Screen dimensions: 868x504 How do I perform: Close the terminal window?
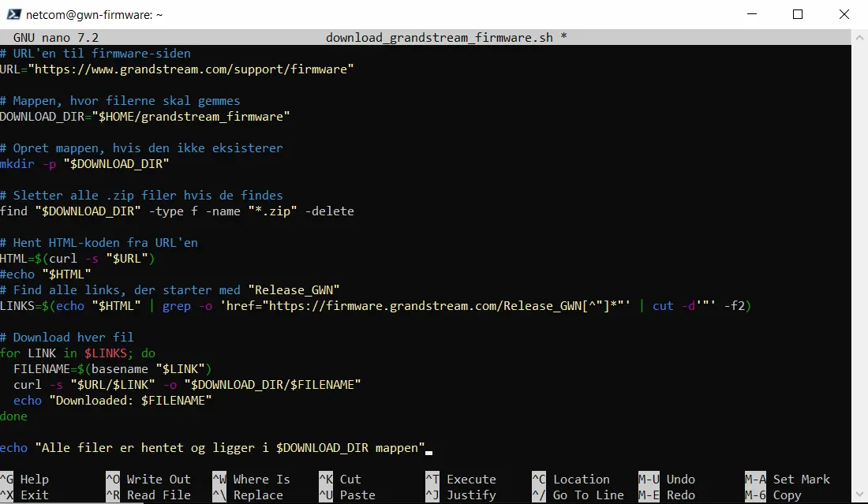point(844,14)
